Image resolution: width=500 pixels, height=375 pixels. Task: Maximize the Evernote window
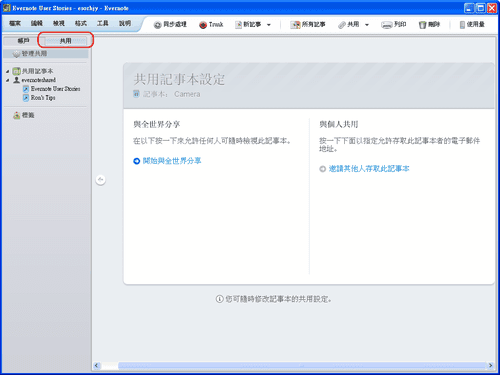pos(480,8)
